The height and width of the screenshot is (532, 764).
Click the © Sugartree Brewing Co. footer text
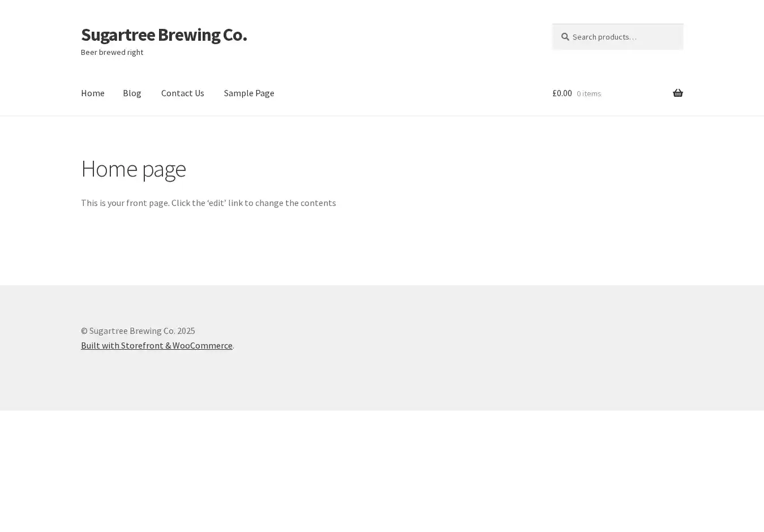(138, 331)
